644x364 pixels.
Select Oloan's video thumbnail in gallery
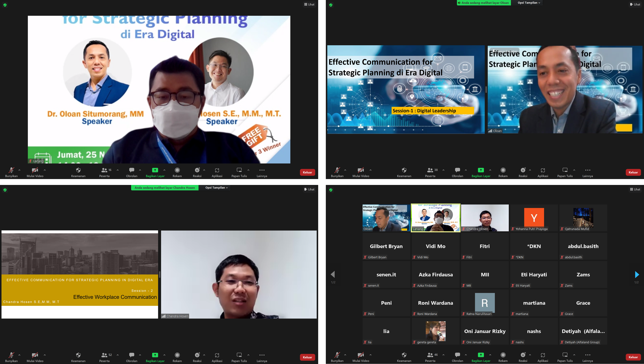386,218
